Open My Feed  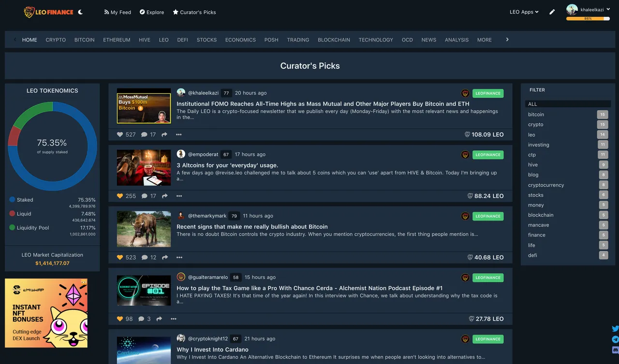[118, 12]
